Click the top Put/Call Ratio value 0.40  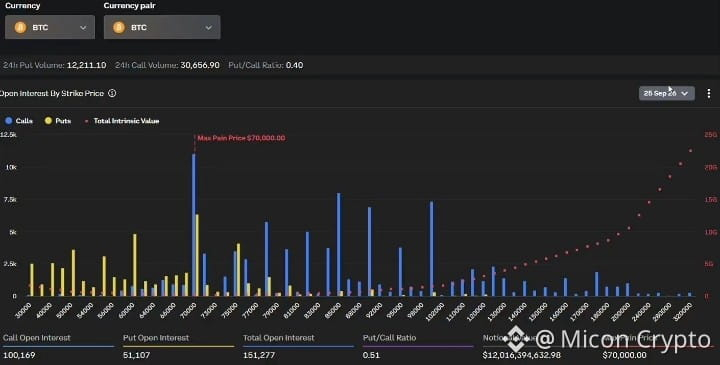294,65
